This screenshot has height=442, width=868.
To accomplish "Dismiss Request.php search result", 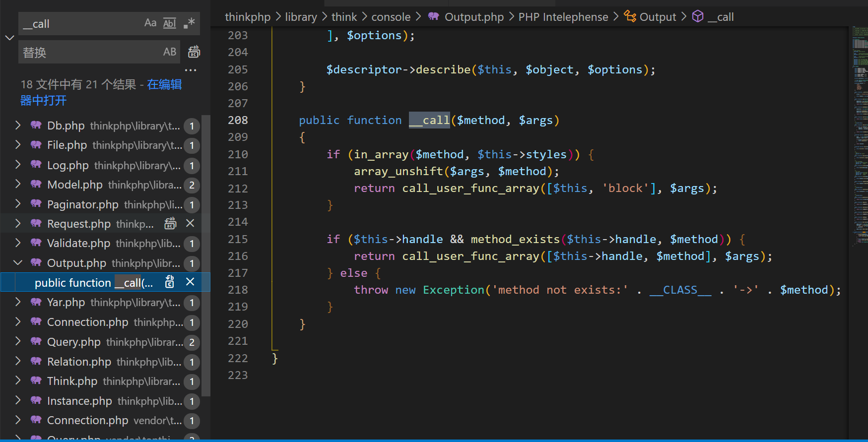I will (190, 224).
